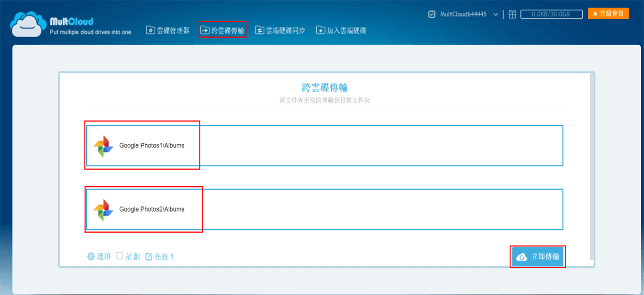Click the account avatar icon near MultCloud644445
644x295 pixels.
[431, 14]
